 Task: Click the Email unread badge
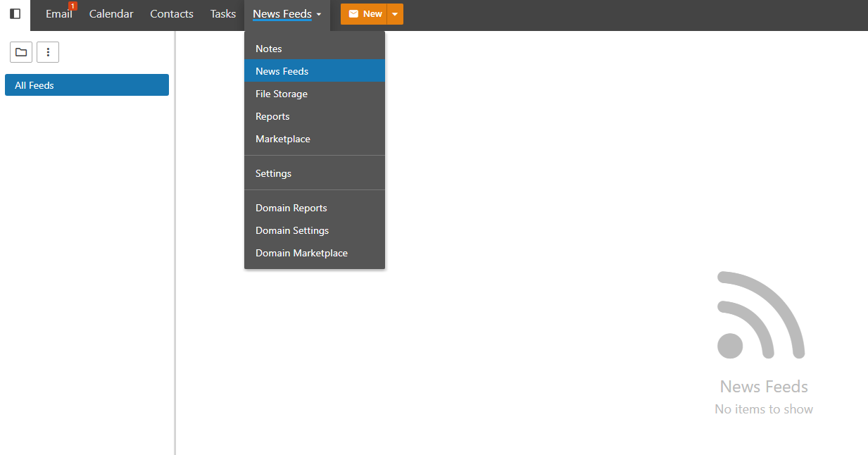pos(73,6)
